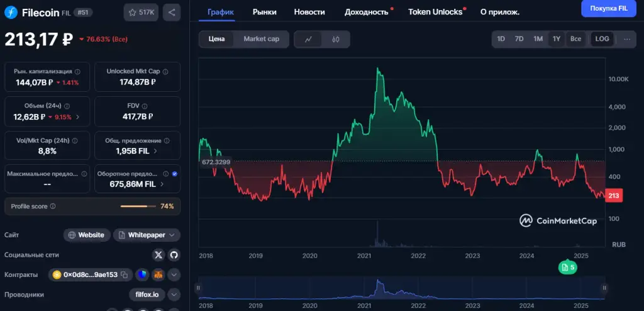Viewport: 644px width, 311px height.
Task: Select Цена chart mode
Action: (x=216, y=39)
